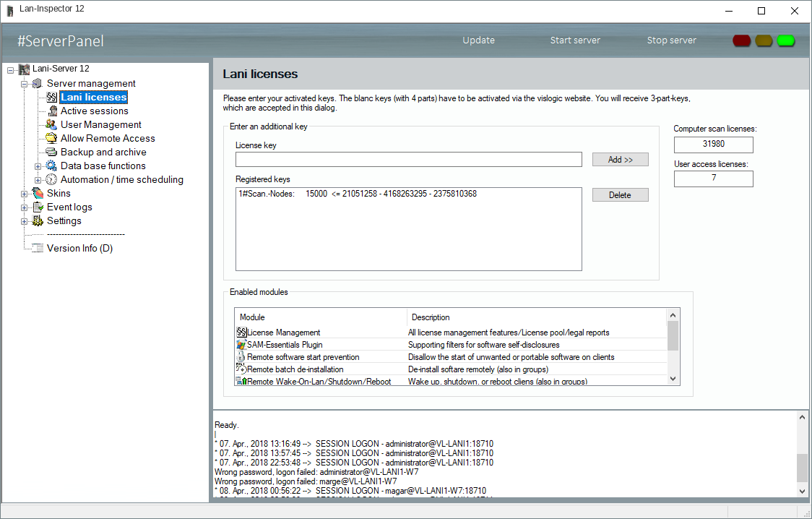812x519 pixels.
Task: Click the User Management users icon
Action: [x=51, y=124]
